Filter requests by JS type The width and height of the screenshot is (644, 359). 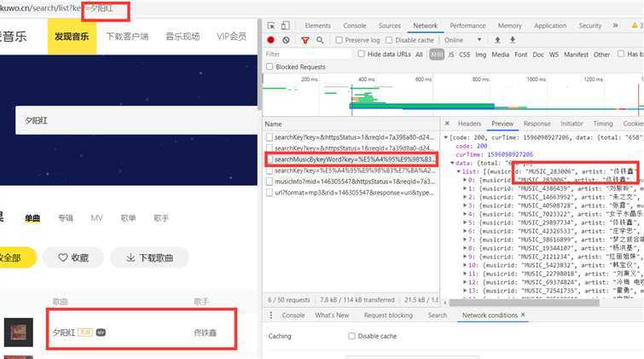pos(451,55)
